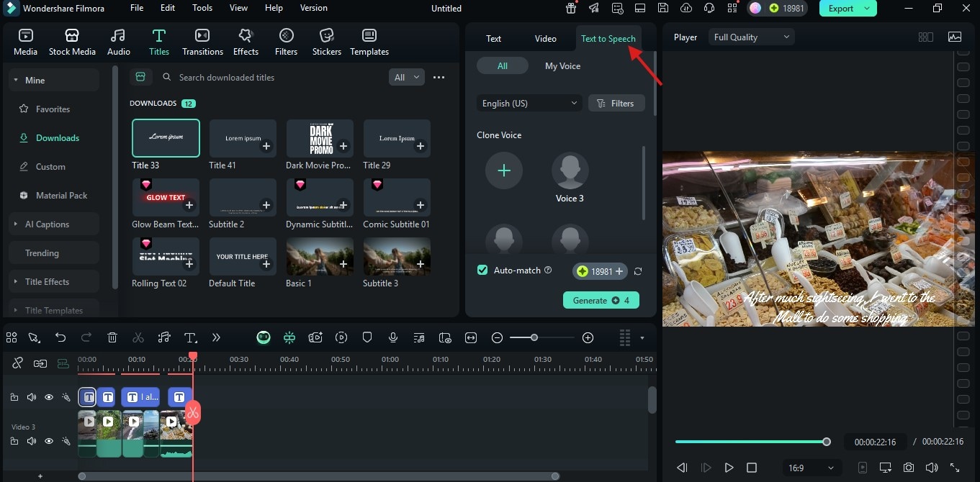
Task: Toggle the player volume speaker icon
Action: [932, 468]
